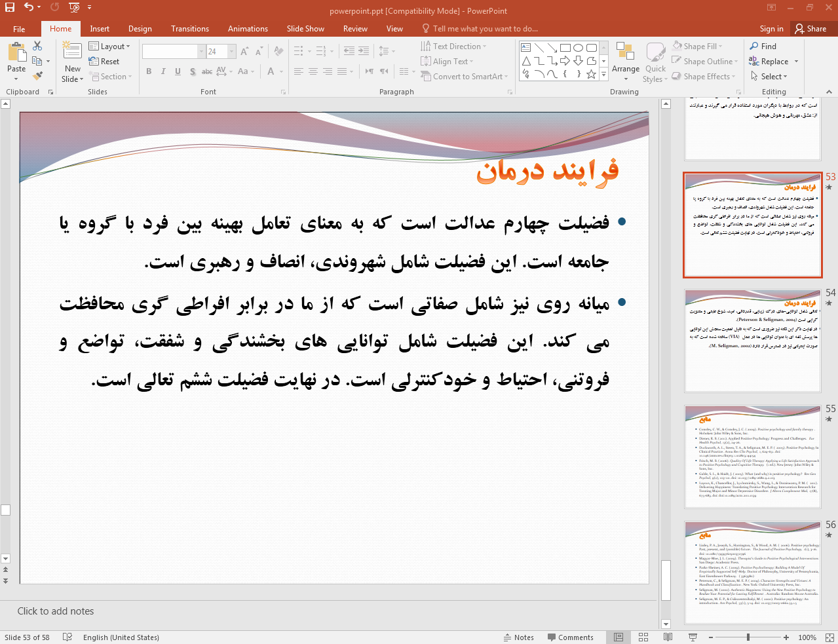Switch to Slide Sorter view icon
Image resolution: width=838 pixels, height=644 pixels.
(x=643, y=637)
